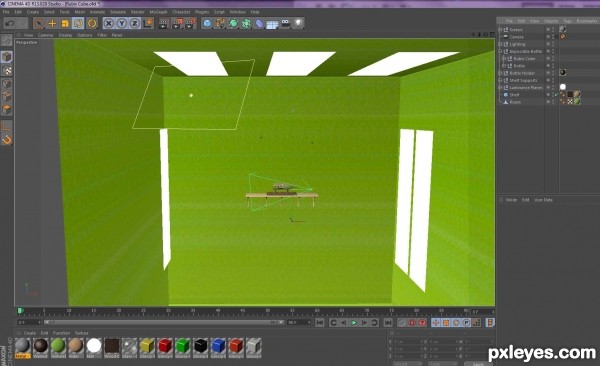Image resolution: width=600 pixels, height=366 pixels.
Task: Select the red cube material swatch
Action: [x=165, y=346]
